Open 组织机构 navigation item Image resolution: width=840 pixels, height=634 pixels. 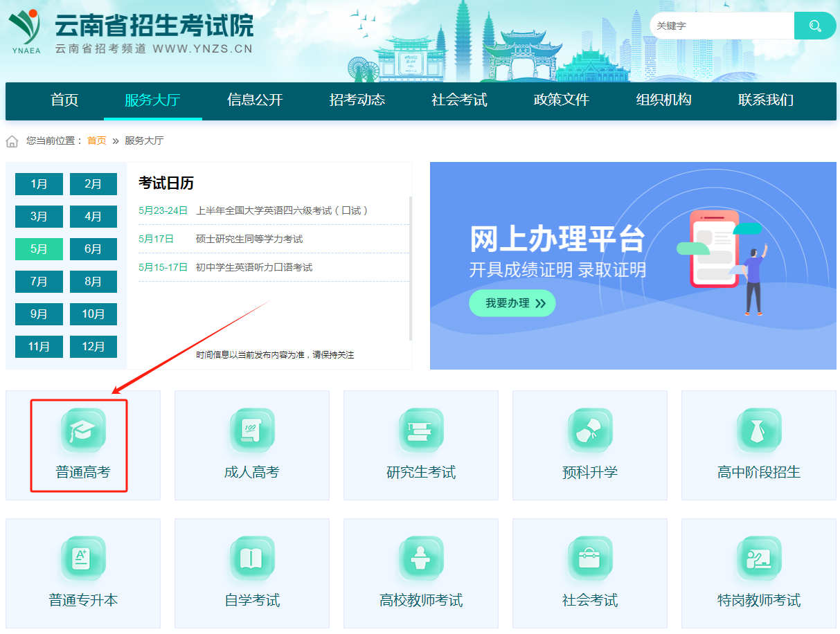(663, 100)
